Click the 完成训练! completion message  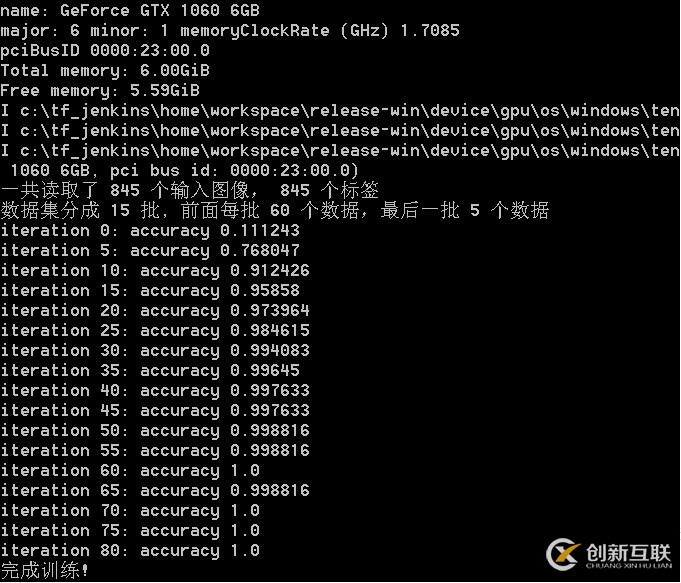pos(45,570)
